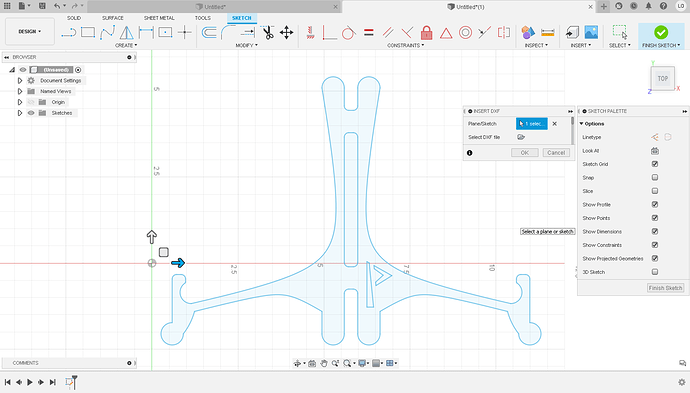Apply the Parallel constraint
Image resolution: width=690 pixels, height=393 pixels.
click(x=388, y=33)
